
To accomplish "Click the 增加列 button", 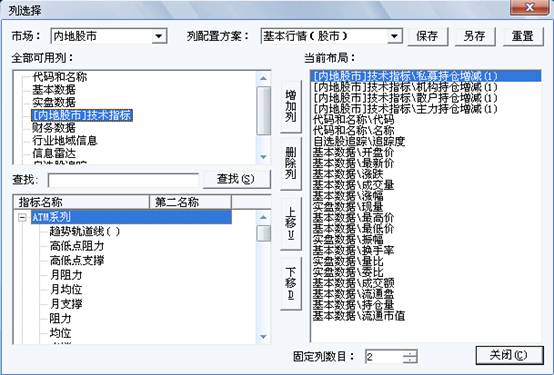I will 291,106.
